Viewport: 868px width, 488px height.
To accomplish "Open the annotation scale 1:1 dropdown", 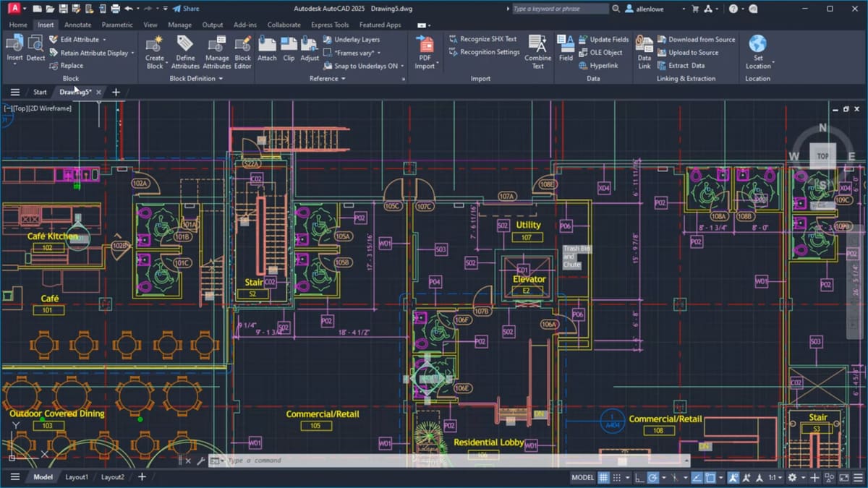I will 775,477.
